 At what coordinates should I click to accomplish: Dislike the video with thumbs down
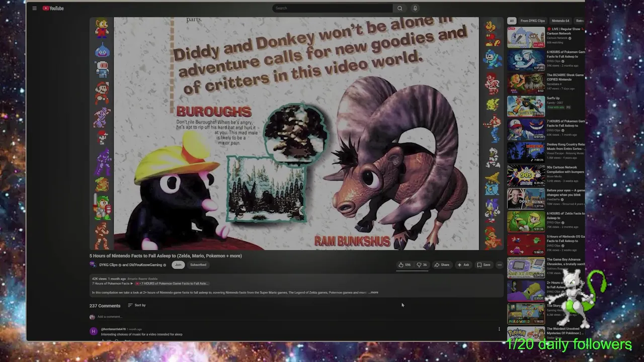(422, 265)
